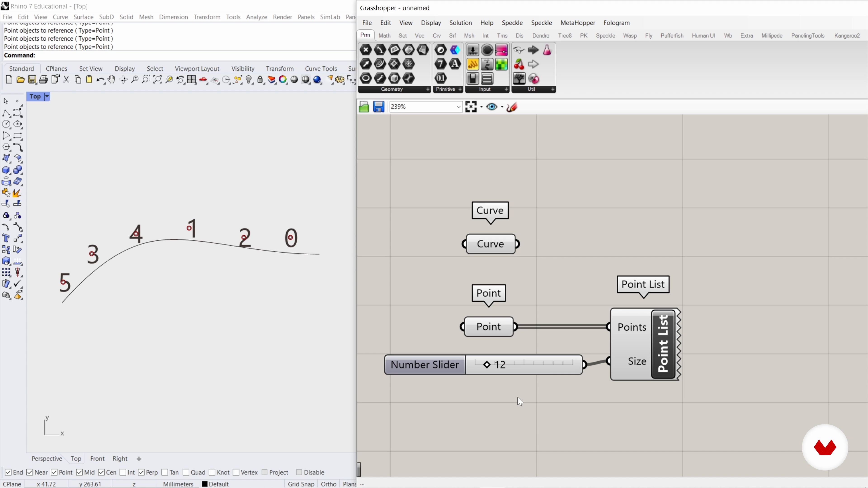Switch to the Kangaroo2 tab

(847, 35)
